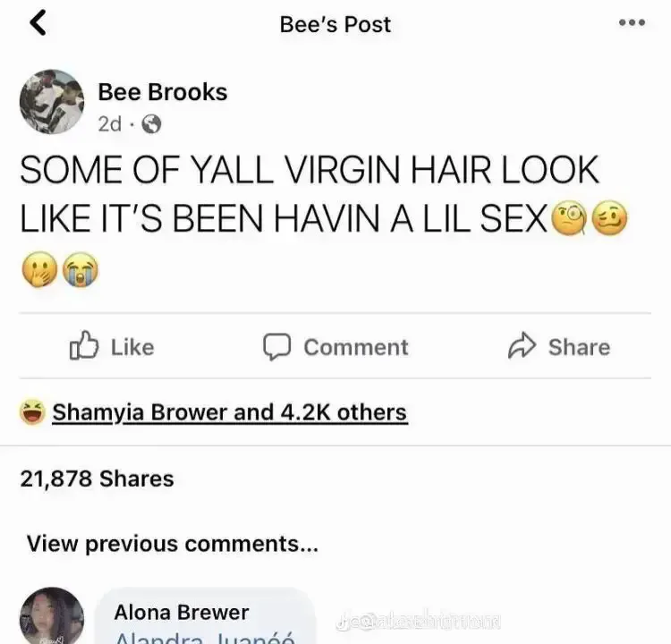The width and height of the screenshot is (671, 644).
Task: Click the 2d post timestamp
Action: [x=110, y=124]
